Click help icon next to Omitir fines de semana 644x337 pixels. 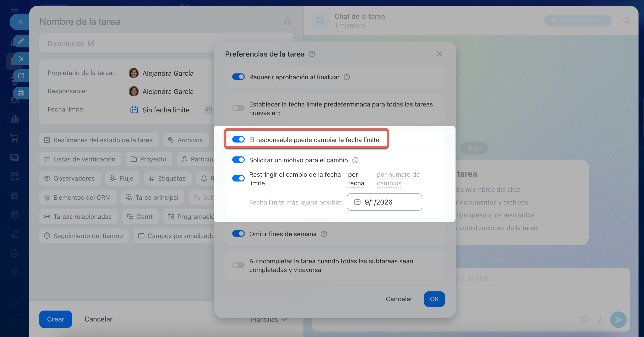324,234
